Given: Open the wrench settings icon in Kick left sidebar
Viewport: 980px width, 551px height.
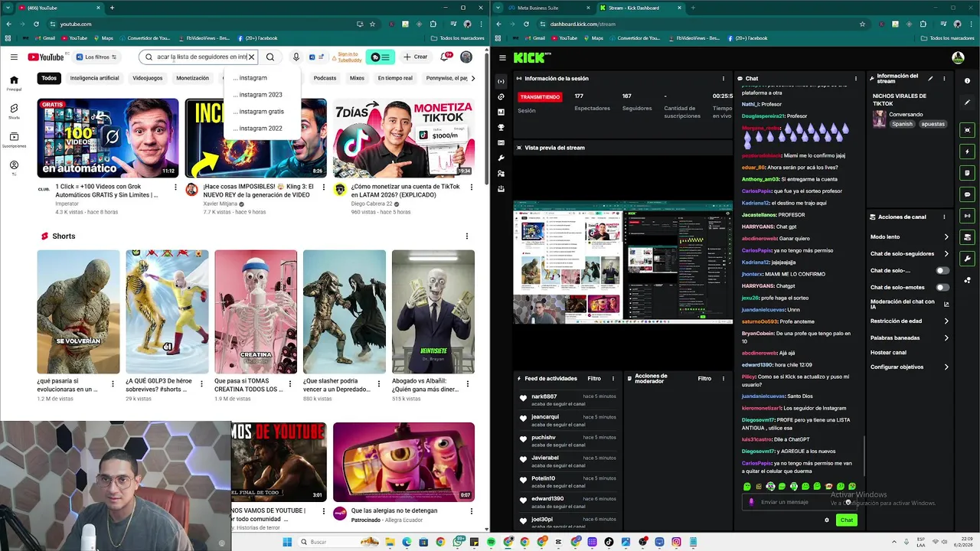Looking at the screenshot, I should (501, 158).
